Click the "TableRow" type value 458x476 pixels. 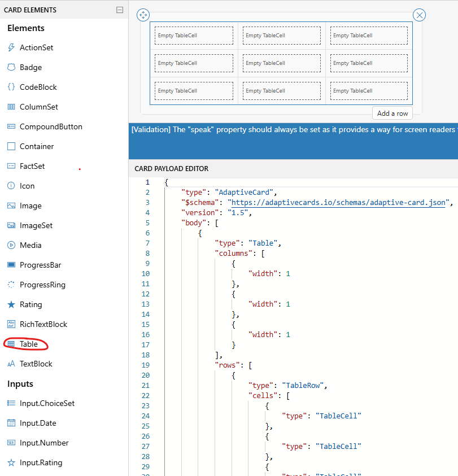[302, 386]
